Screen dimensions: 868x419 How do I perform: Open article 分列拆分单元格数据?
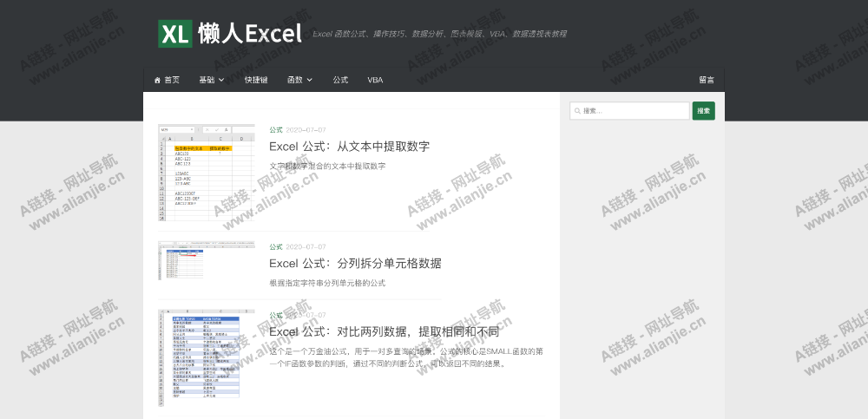pyautogui.click(x=355, y=264)
